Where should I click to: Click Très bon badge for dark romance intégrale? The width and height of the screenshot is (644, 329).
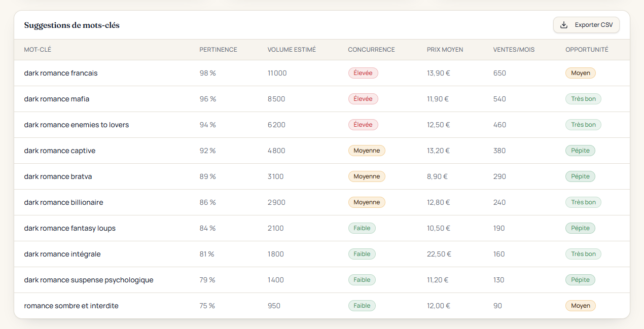pos(583,254)
